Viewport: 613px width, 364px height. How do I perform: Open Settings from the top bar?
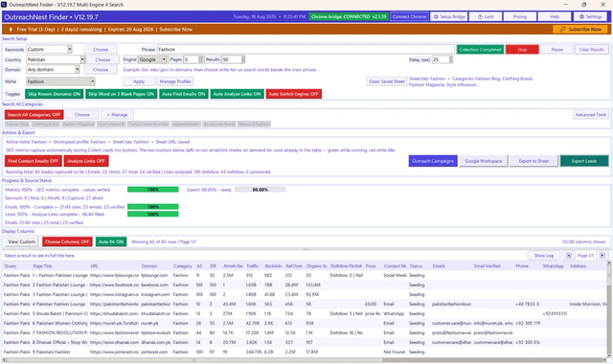click(x=590, y=17)
